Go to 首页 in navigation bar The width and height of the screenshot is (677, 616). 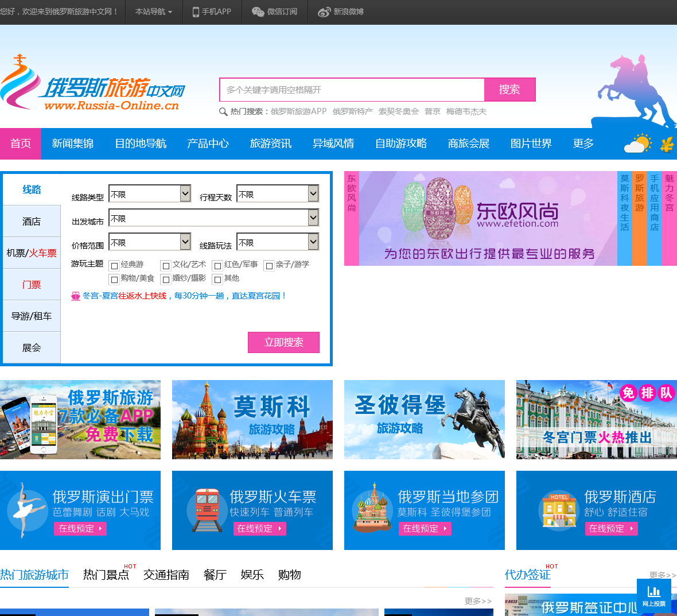tap(21, 144)
